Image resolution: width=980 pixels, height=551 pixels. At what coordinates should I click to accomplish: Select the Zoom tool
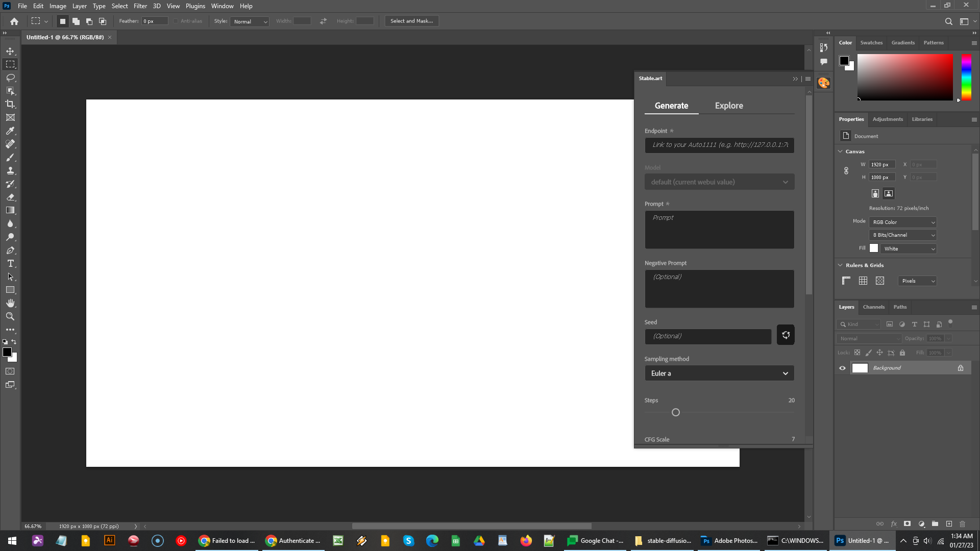(x=10, y=316)
